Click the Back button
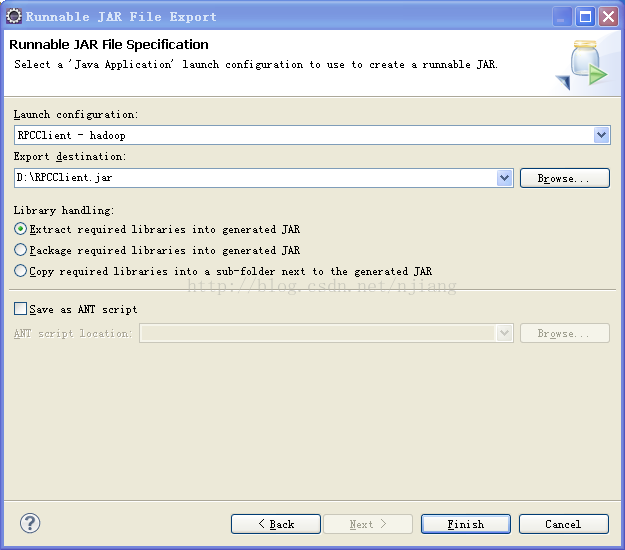The image size is (625, 550). click(276, 524)
